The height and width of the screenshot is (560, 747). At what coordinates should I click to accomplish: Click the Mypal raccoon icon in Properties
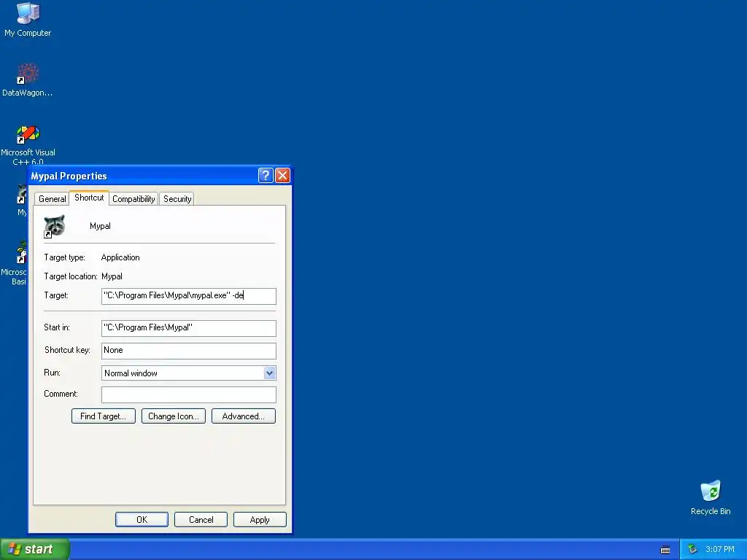pos(54,226)
